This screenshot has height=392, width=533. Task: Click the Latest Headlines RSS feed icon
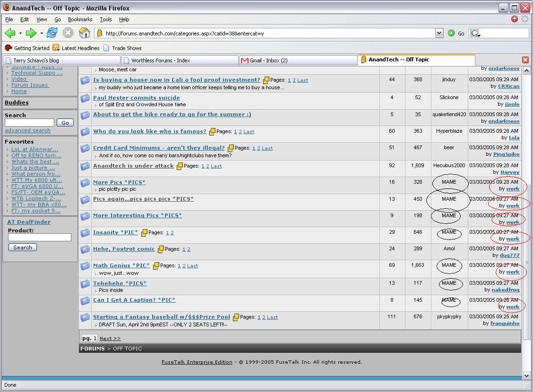[56, 48]
